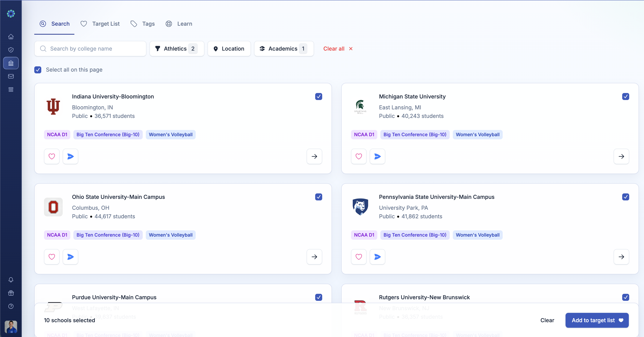
Task: Click '10 schools selected' text
Action: tap(70, 320)
